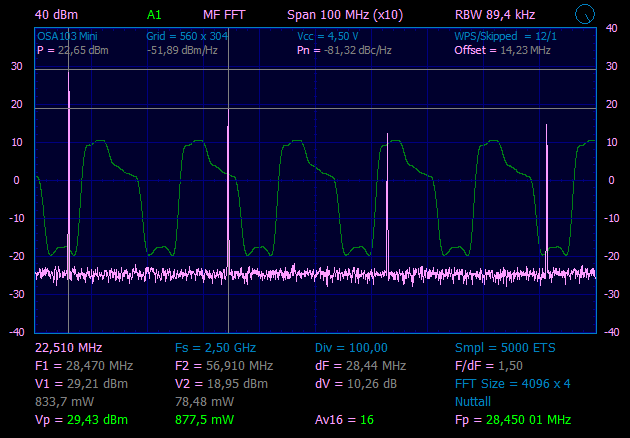The height and width of the screenshot is (438, 630).
Task: Select the Nuttall window function
Action: (x=474, y=401)
